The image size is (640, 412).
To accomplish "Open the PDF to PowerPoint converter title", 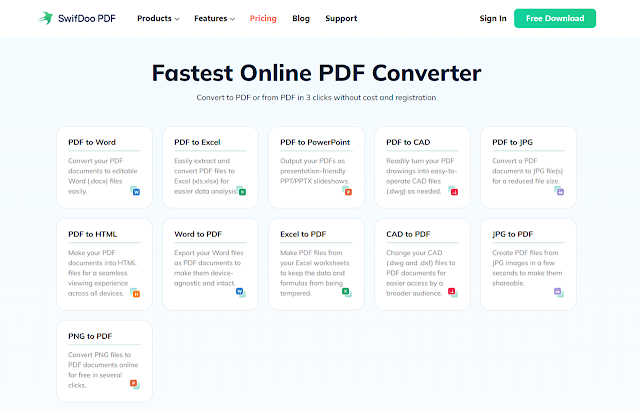I will point(315,142).
